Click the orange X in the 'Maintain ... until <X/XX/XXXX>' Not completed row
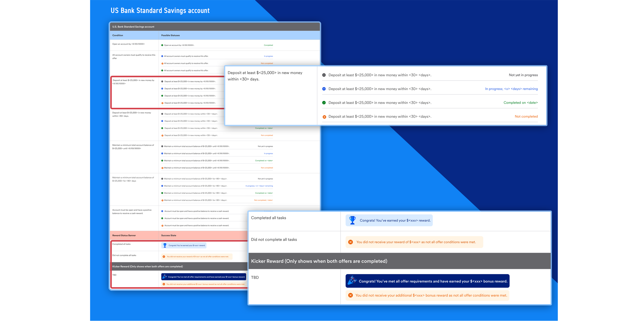644x321 pixels. coord(162,168)
